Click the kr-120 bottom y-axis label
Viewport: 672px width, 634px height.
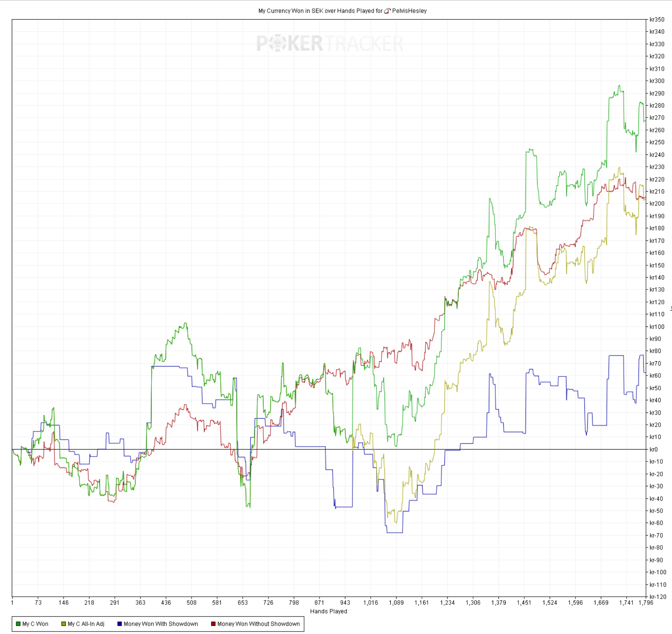tap(658, 597)
